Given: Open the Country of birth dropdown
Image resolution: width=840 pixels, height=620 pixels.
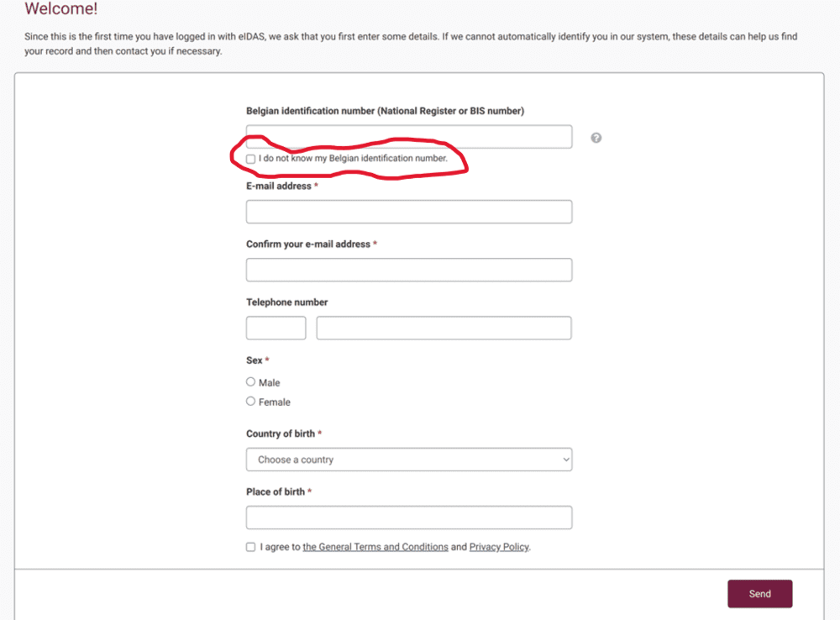Looking at the screenshot, I should coord(409,460).
